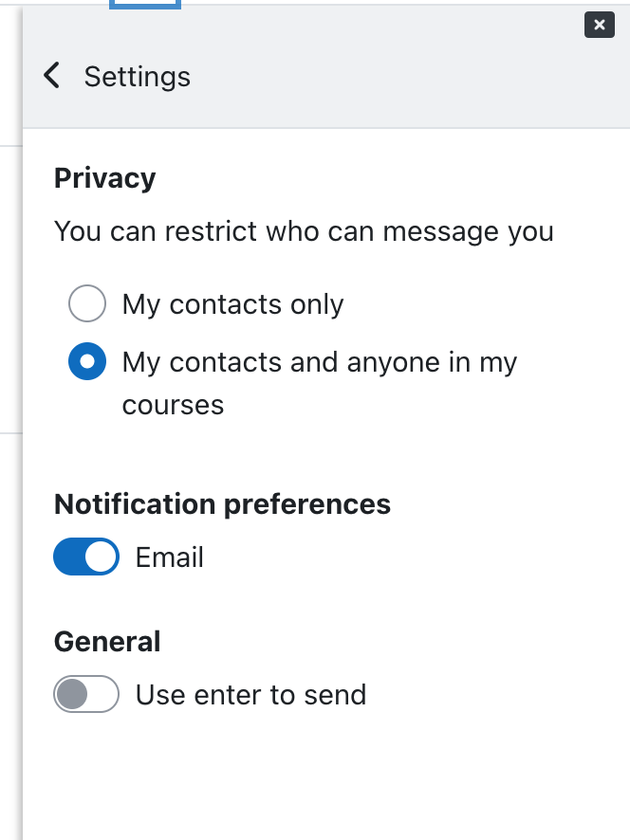Click the My contacts and anyone in my courses label

320,383
